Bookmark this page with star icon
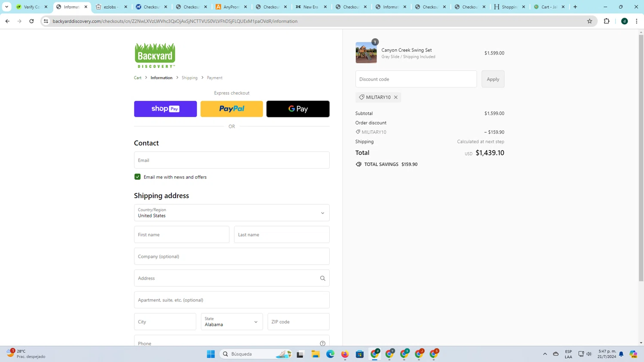Image resolution: width=644 pixels, height=362 pixels. pos(589,21)
